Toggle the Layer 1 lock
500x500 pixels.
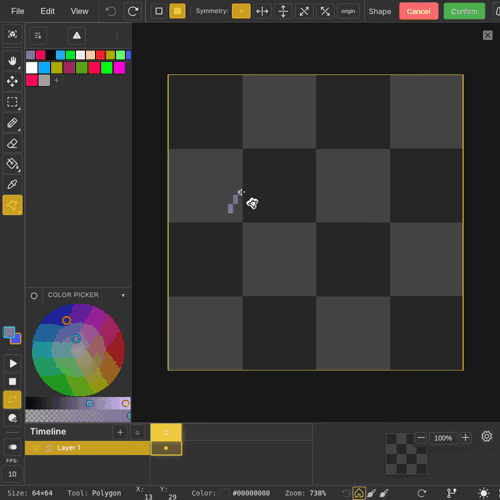[49, 448]
